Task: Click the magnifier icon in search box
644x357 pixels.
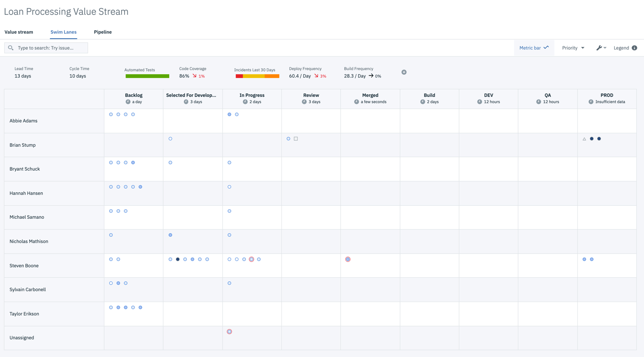Action: 11,48
